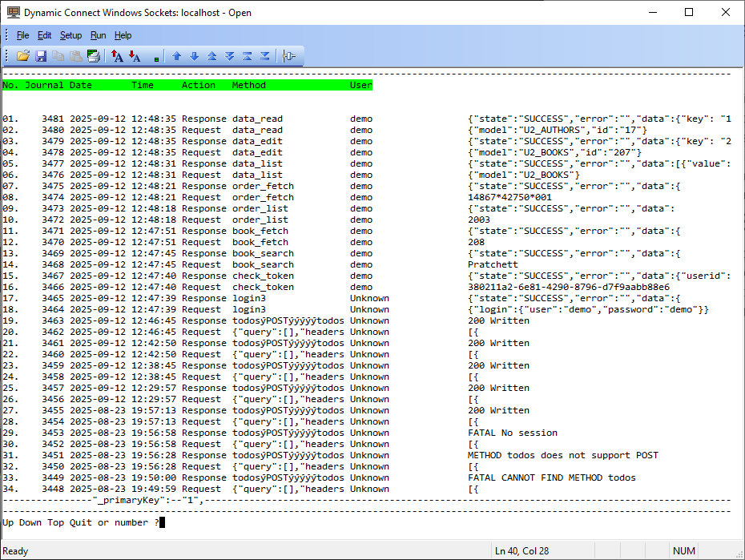The height and width of the screenshot is (560, 745).
Task: Decrease the display font size
Action: click(x=135, y=55)
